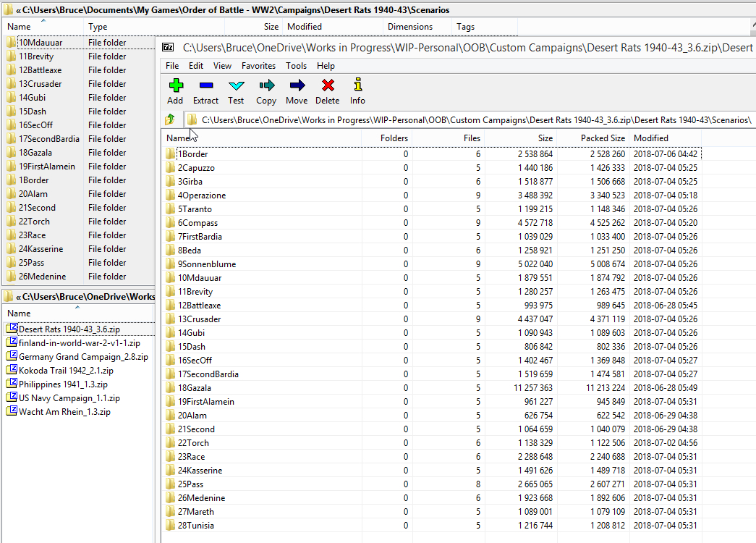Open the Tools menu
Image resolution: width=756 pixels, height=543 pixels.
(x=296, y=66)
